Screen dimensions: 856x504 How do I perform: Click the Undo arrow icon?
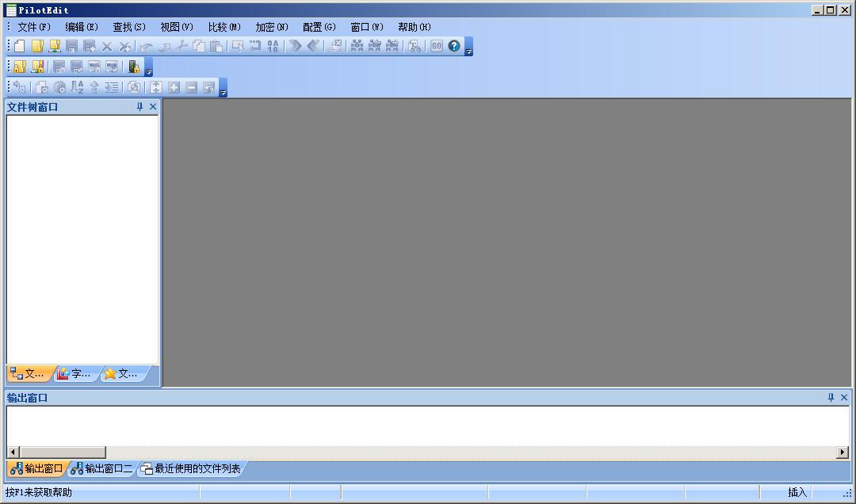147,47
